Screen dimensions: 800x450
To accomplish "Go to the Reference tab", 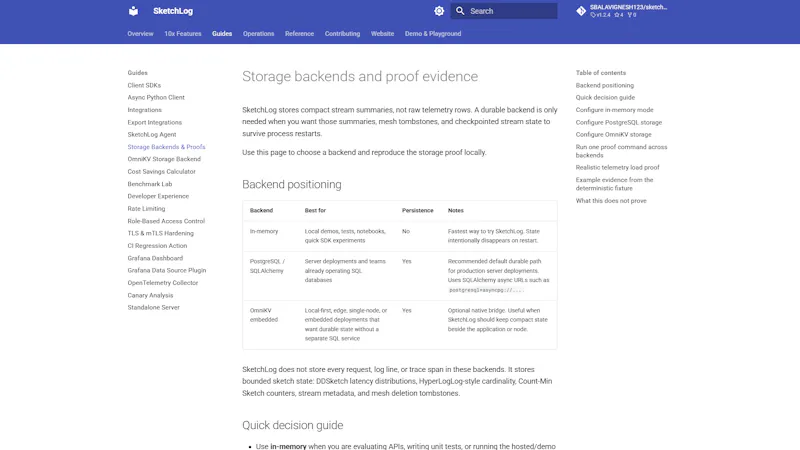I will (x=299, y=34).
